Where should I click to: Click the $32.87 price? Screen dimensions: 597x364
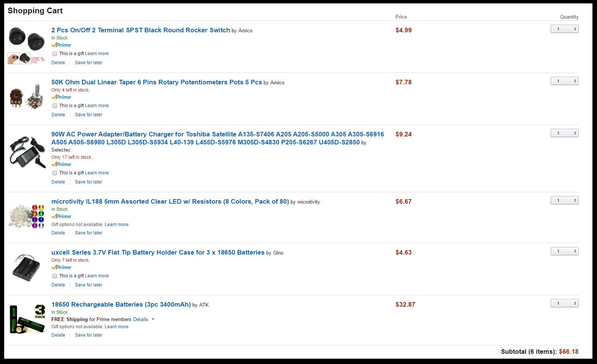pos(405,304)
